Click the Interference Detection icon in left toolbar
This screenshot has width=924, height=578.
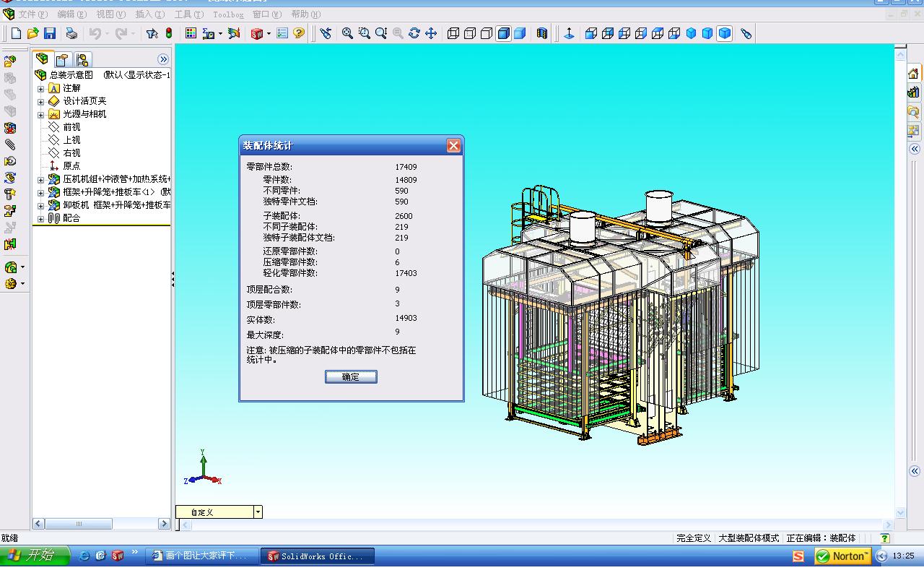10,245
